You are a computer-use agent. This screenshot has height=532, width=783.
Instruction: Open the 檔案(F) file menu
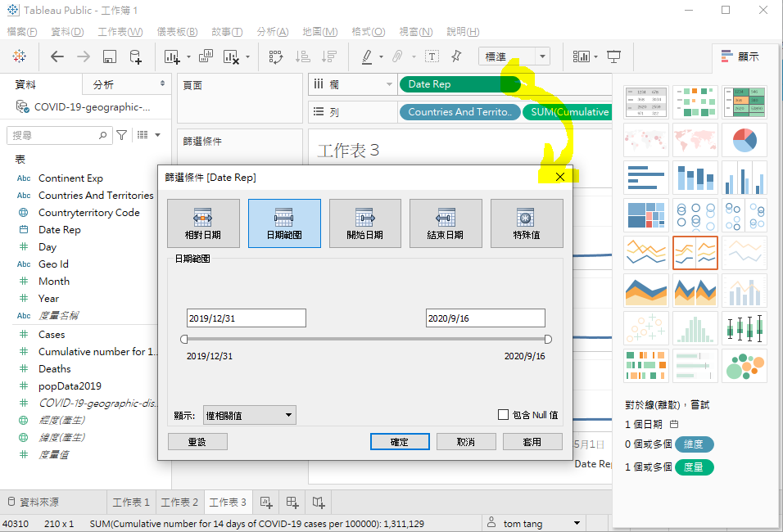pyautogui.click(x=22, y=32)
